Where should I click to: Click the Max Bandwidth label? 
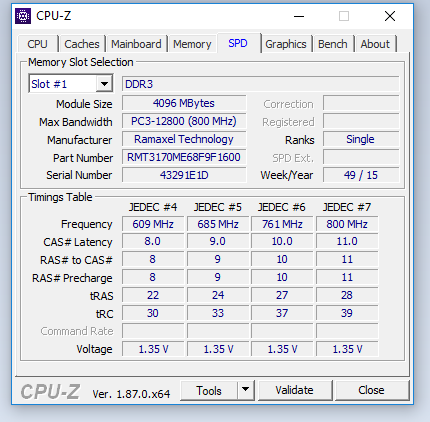click(x=76, y=122)
